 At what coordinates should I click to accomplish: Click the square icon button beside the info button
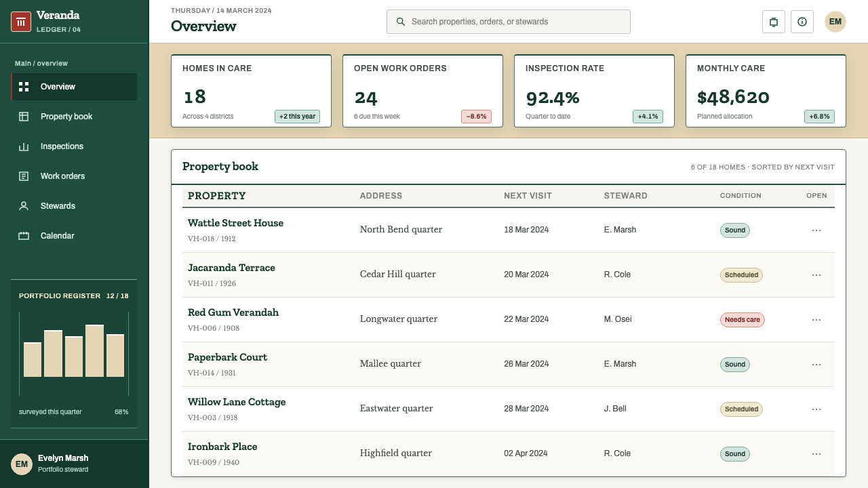(774, 22)
